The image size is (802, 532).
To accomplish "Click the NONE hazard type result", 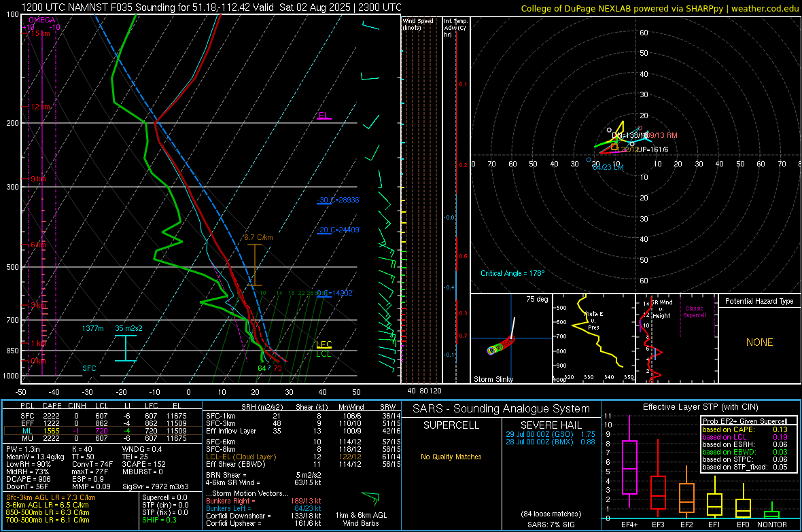I will [x=759, y=342].
